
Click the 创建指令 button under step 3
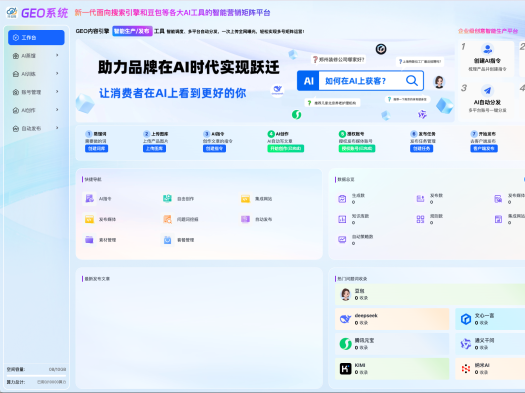214,148
